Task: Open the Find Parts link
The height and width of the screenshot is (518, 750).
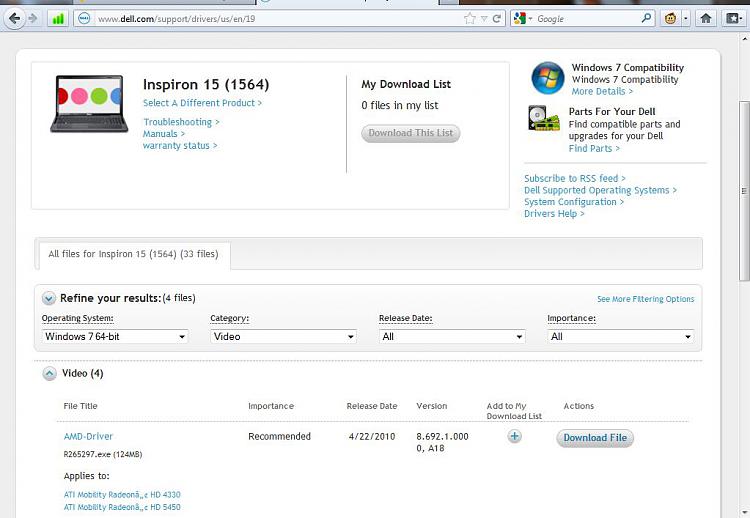Action: pos(594,148)
